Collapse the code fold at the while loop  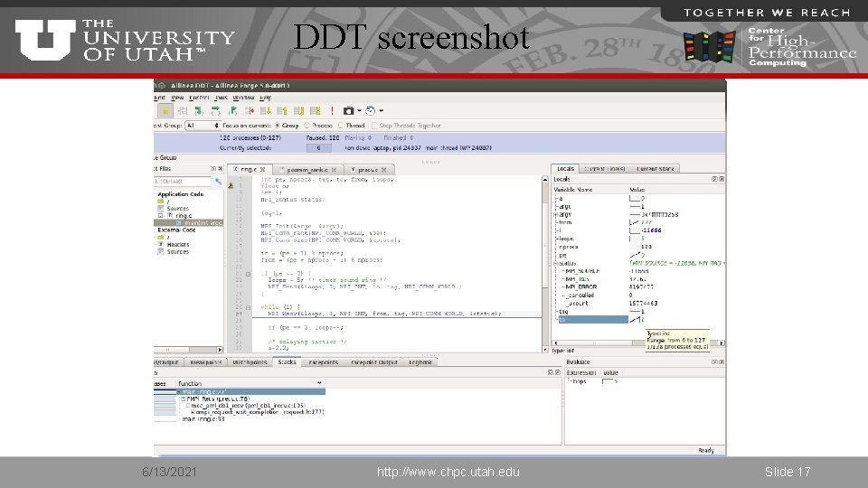coord(248,307)
